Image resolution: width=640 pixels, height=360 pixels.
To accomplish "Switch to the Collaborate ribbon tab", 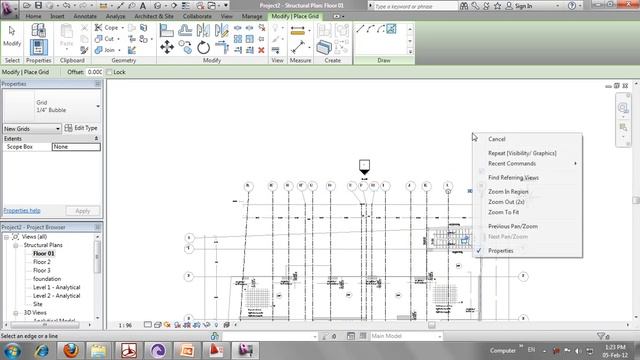I will (x=197, y=16).
